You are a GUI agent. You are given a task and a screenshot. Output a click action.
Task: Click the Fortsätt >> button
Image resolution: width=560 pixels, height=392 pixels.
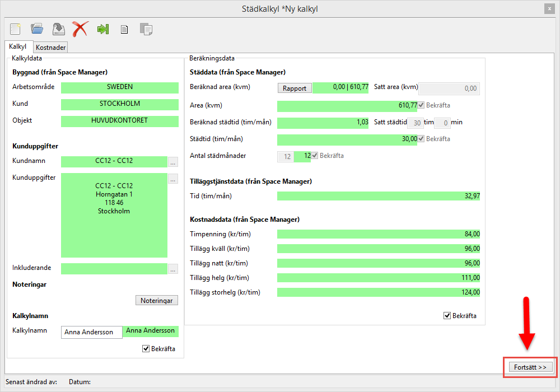[x=530, y=367]
